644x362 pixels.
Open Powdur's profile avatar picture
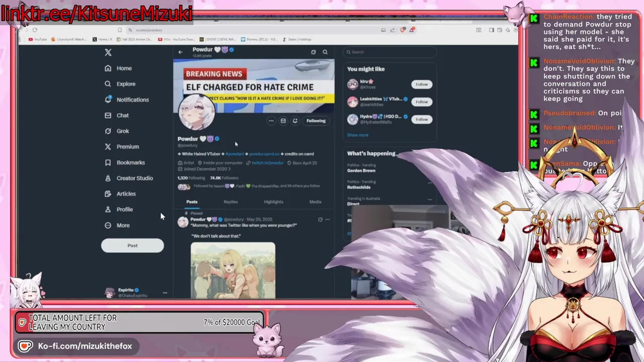(197, 112)
